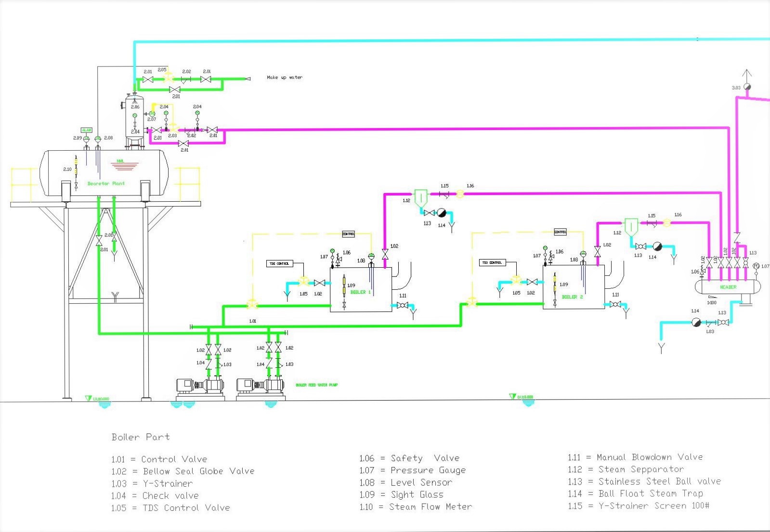Select the steam trap 1.14 near Boiler 1
The height and width of the screenshot is (532, 770).
point(442,213)
